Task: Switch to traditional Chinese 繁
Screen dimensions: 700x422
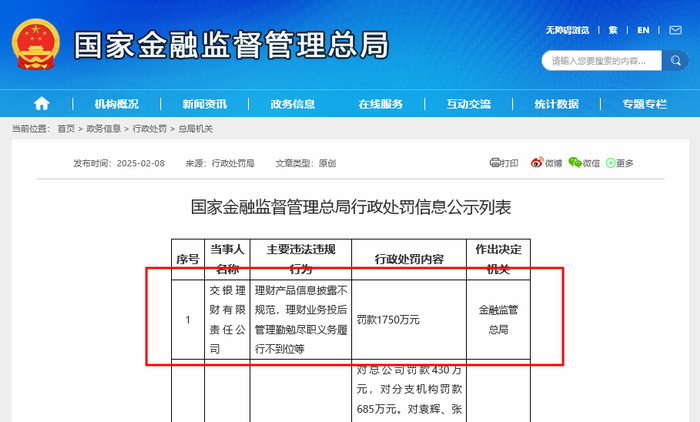Action: pos(613,30)
